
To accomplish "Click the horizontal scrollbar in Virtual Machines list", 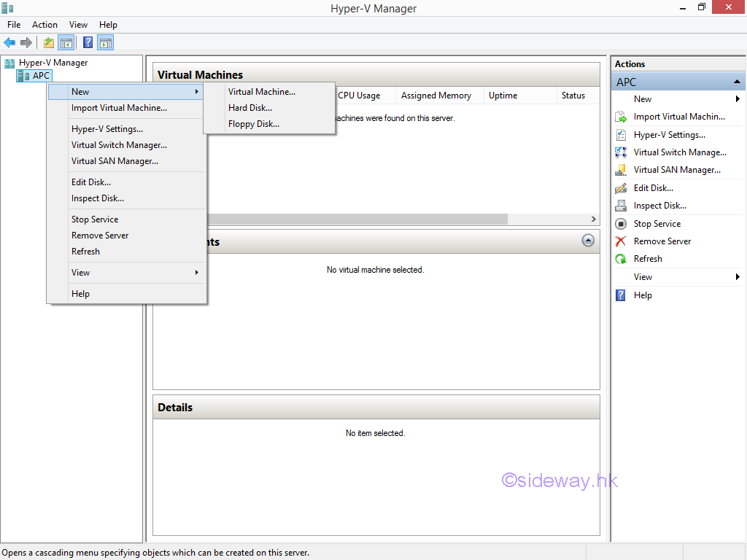I will (x=357, y=219).
